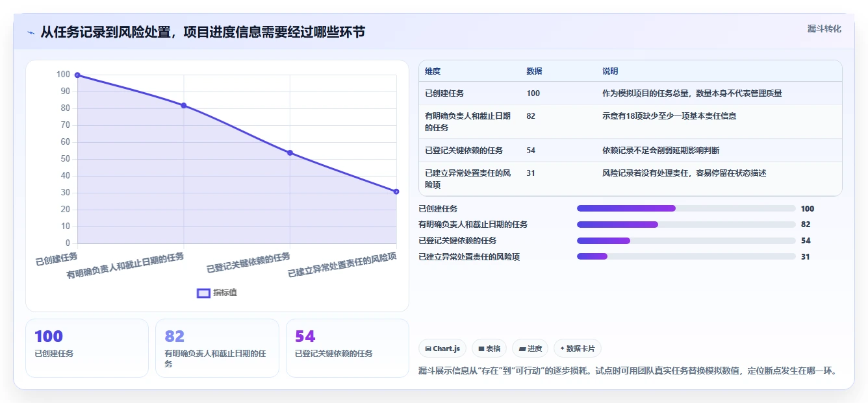This screenshot has height=403, width=868.
Task: Select the chart point at value 54
Action: pyautogui.click(x=290, y=153)
